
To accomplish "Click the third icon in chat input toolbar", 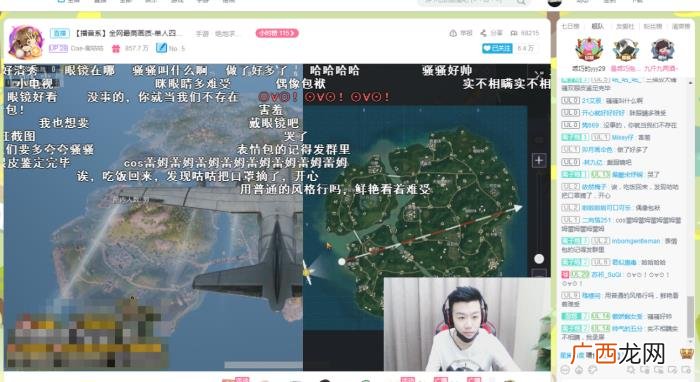I will tap(593, 370).
